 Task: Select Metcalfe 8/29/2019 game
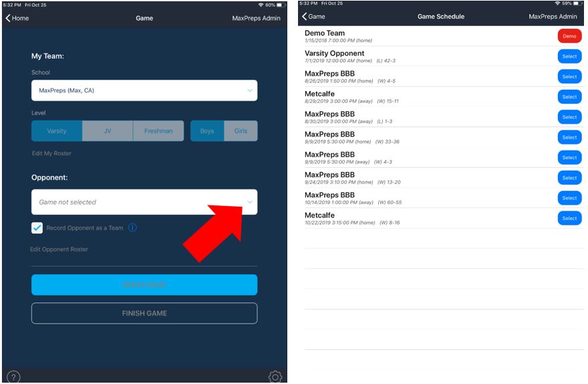[x=569, y=97]
